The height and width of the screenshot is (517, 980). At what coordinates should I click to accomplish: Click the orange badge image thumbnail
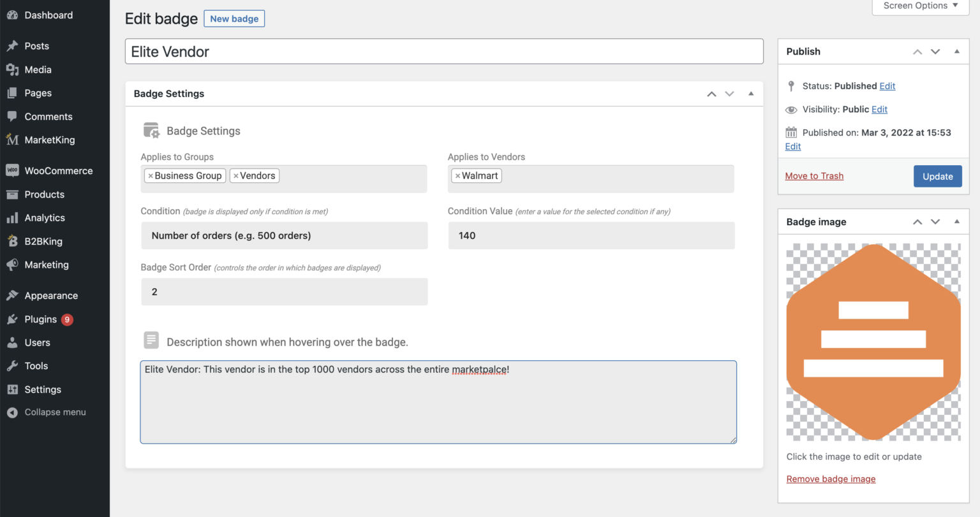tap(873, 342)
